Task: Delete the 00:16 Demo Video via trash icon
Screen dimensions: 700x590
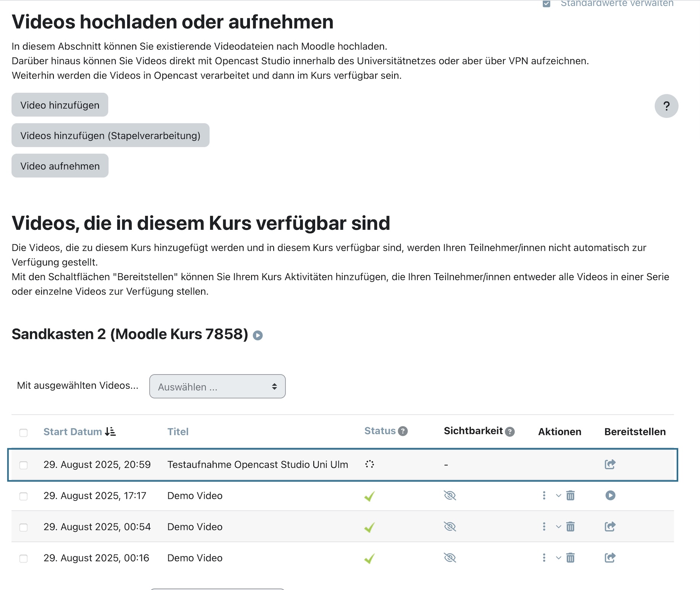Action: pyautogui.click(x=570, y=558)
